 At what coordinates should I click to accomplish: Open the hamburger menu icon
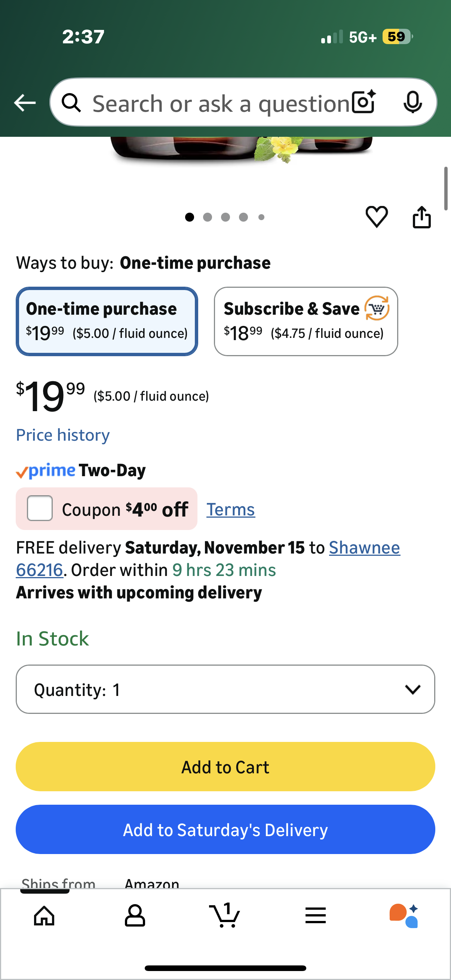[x=316, y=915]
